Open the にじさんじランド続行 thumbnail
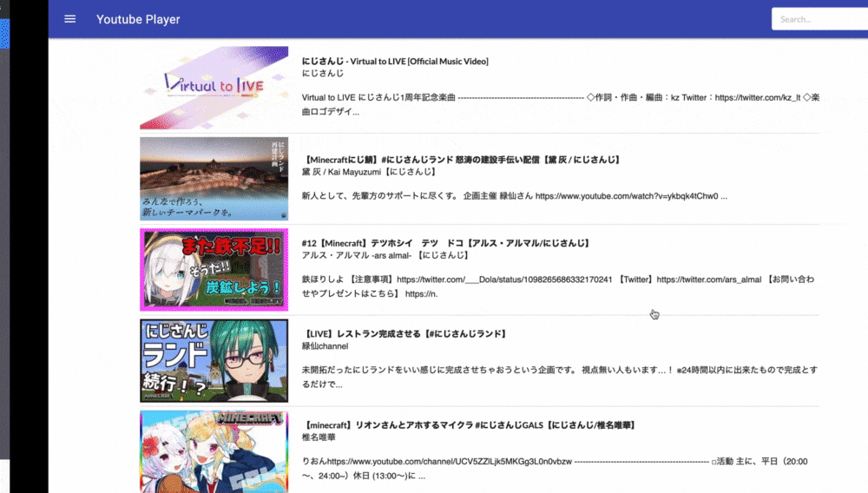The image size is (868, 493). click(214, 361)
